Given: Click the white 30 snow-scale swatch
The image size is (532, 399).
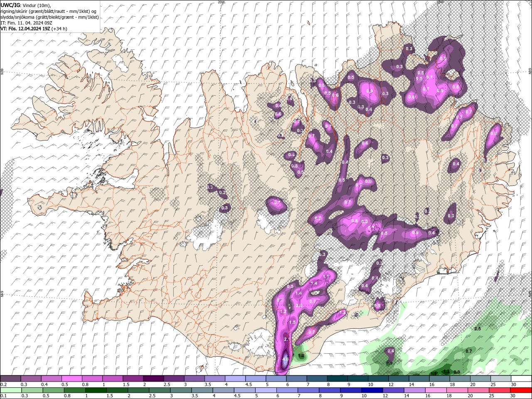Looking at the screenshot, I should coord(520,378).
